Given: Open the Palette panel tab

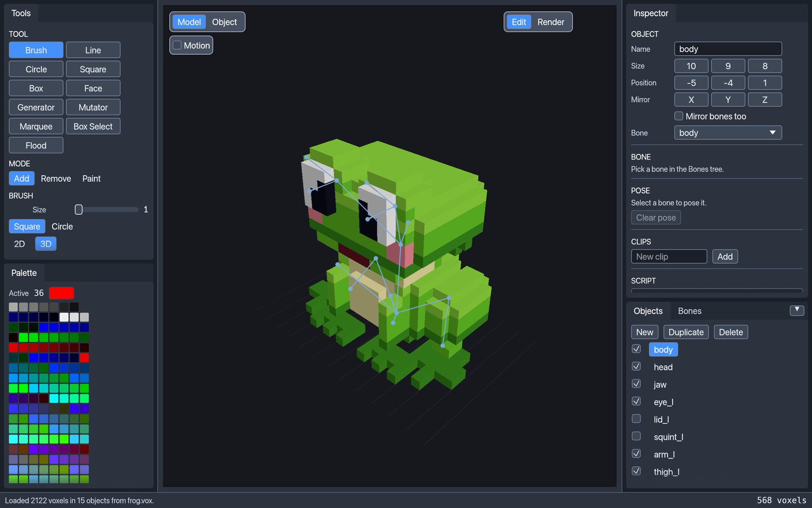Looking at the screenshot, I should click(24, 273).
